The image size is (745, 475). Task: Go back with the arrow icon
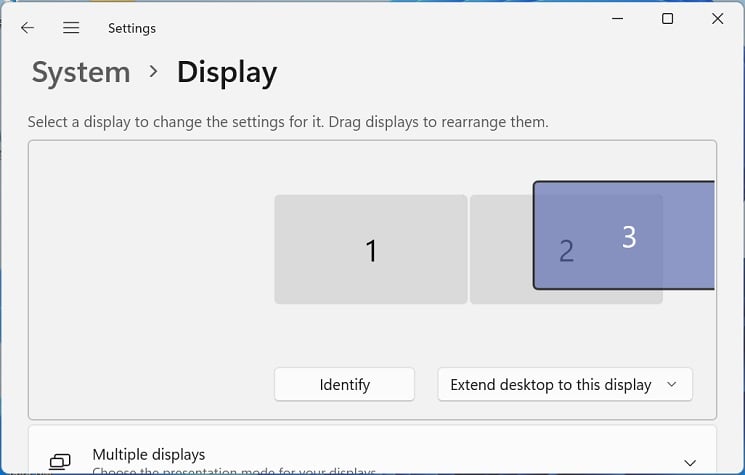[x=28, y=28]
